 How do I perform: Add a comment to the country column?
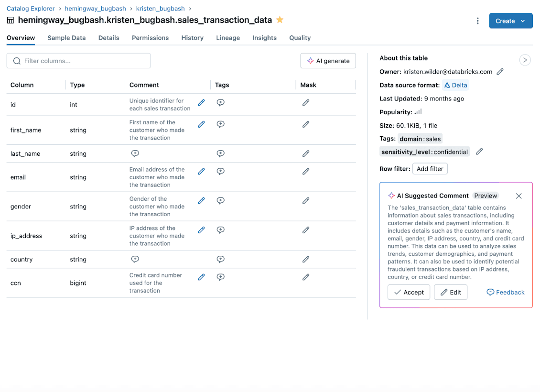[135, 259]
